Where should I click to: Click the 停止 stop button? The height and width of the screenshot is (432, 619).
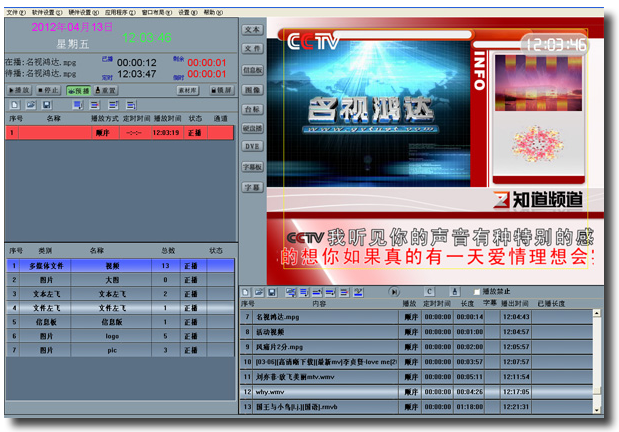48,90
